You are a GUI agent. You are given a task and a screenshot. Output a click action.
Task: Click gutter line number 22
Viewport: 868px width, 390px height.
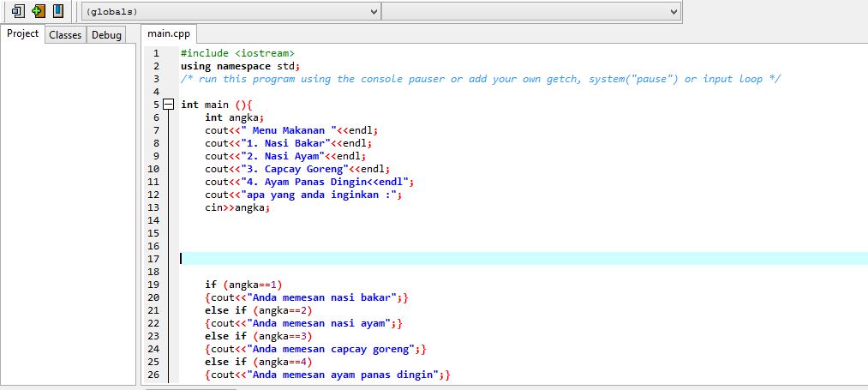coord(153,322)
